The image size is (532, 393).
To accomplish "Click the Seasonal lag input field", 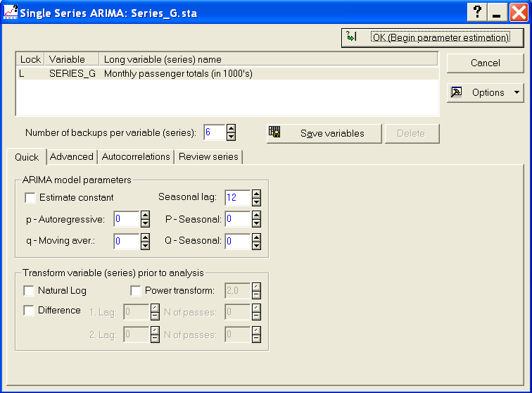I will pyautogui.click(x=238, y=198).
